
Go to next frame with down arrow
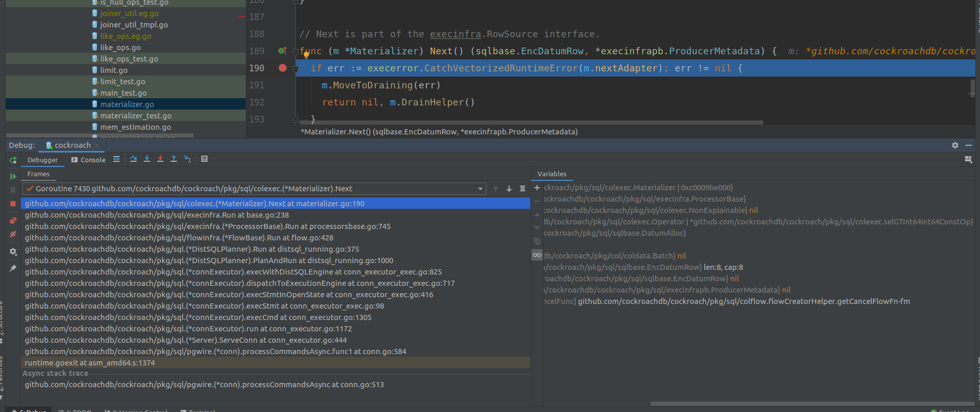click(x=509, y=189)
